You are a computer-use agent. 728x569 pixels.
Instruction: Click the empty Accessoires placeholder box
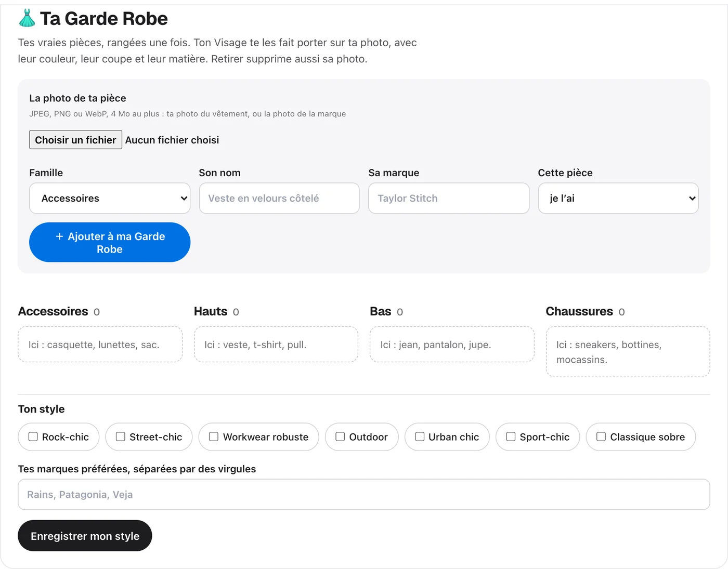pyautogui.click(x=100, y=344)
